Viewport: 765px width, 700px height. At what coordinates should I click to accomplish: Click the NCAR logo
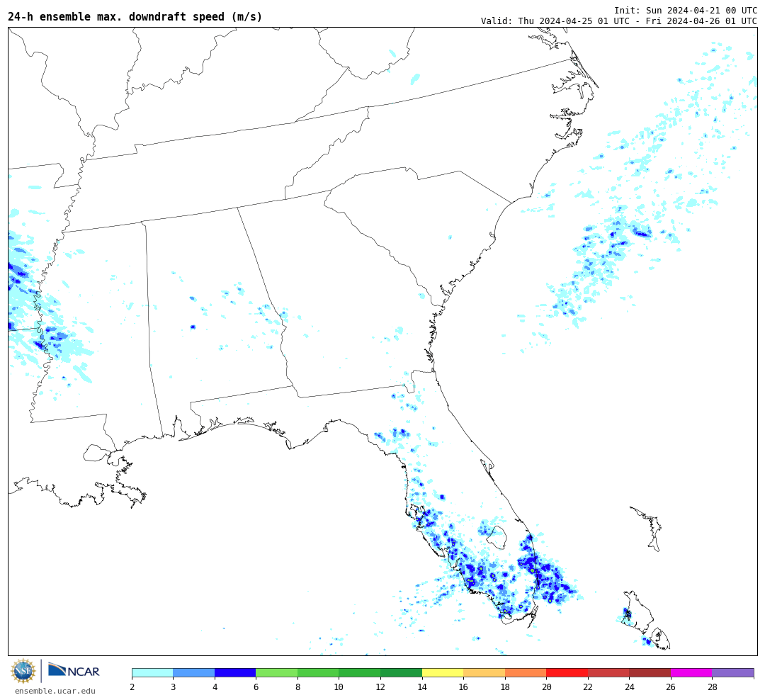pos(74,670)
